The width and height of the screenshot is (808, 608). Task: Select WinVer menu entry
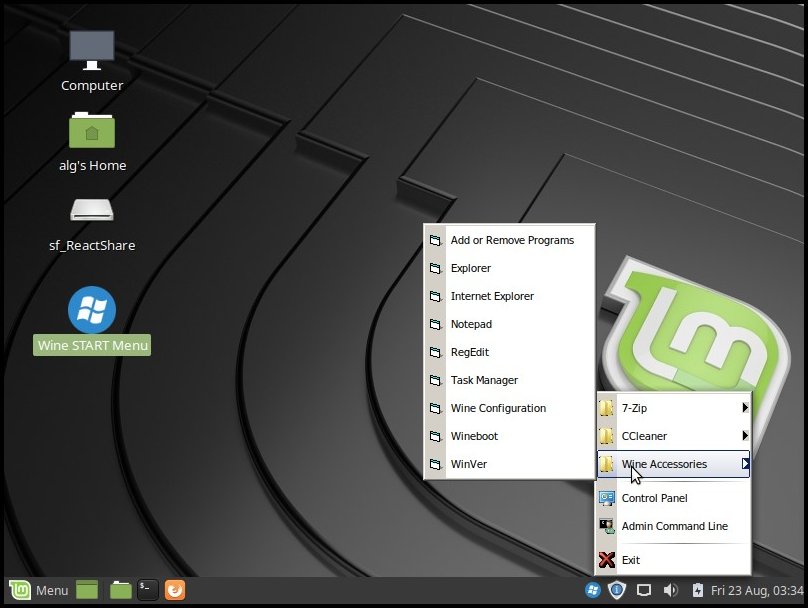tap(509, 464)
